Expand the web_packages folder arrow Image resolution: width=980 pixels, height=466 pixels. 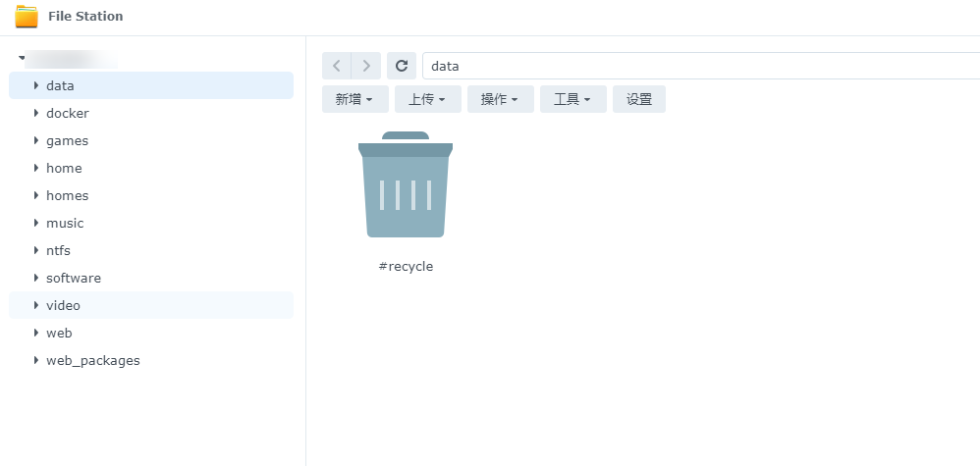coord(36,360)
